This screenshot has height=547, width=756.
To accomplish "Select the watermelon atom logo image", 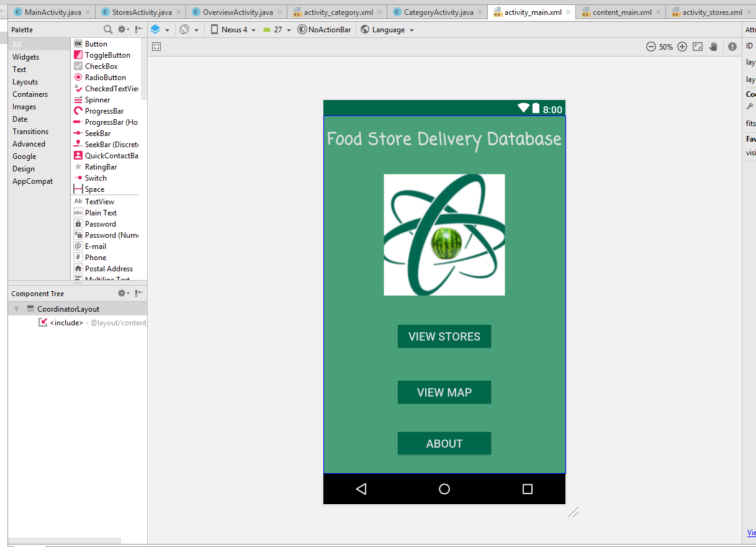I will [444, 235].
